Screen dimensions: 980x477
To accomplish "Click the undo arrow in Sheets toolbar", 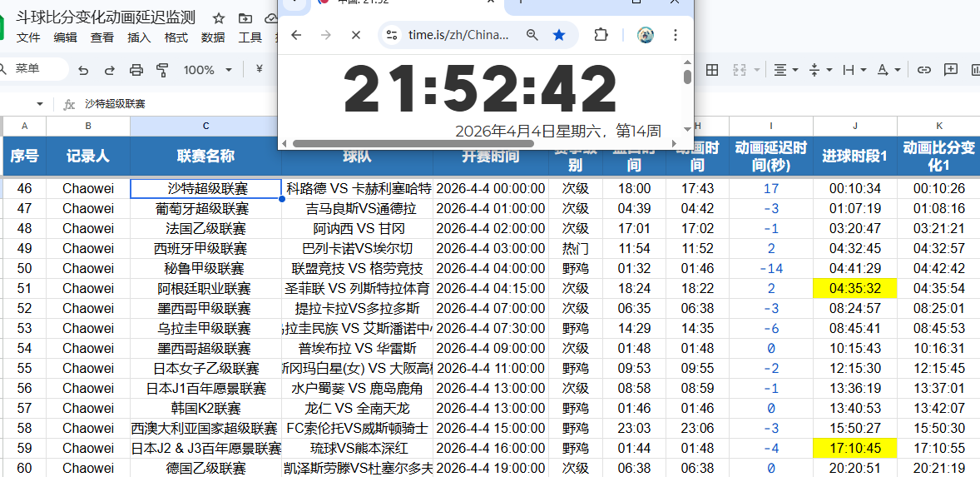I will [x=83, y=70].
